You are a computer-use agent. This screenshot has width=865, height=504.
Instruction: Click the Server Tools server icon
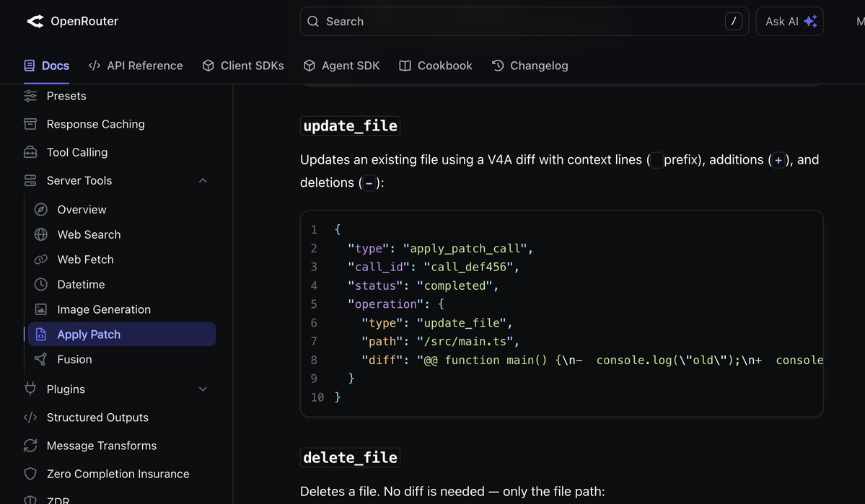pyautogui.click(x=30, y=180)
